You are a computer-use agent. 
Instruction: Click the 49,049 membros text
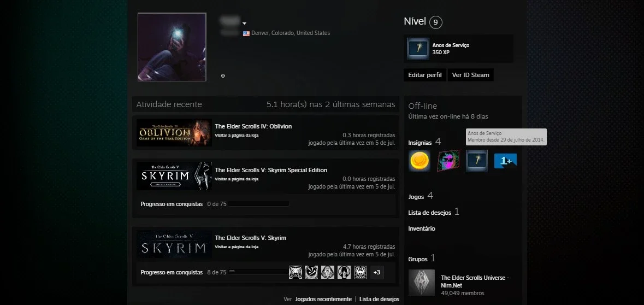pyautogui.click(x=463, y=293)
